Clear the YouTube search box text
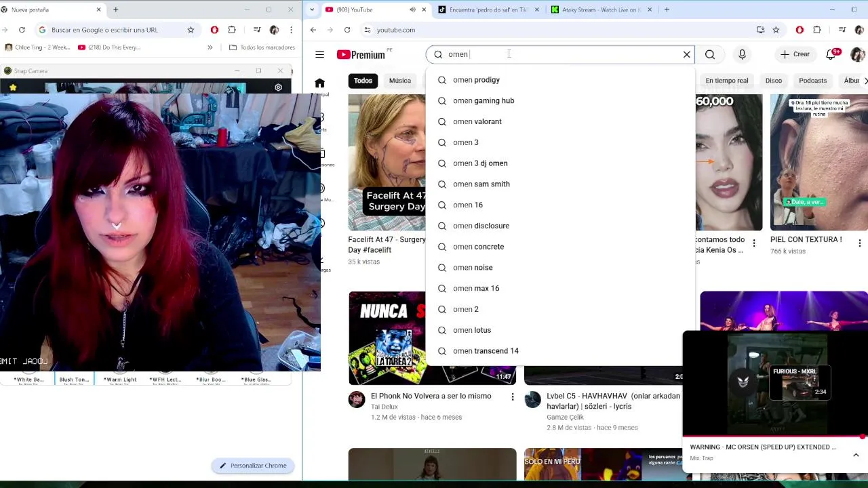This screenshot has height=488, width=868. click(x=686, y=54)
